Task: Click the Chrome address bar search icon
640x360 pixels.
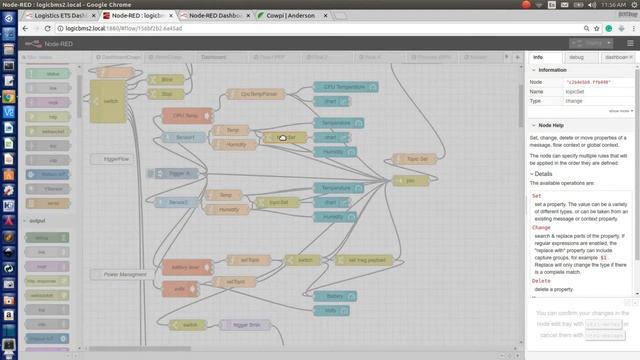Action: pos(587,29)
